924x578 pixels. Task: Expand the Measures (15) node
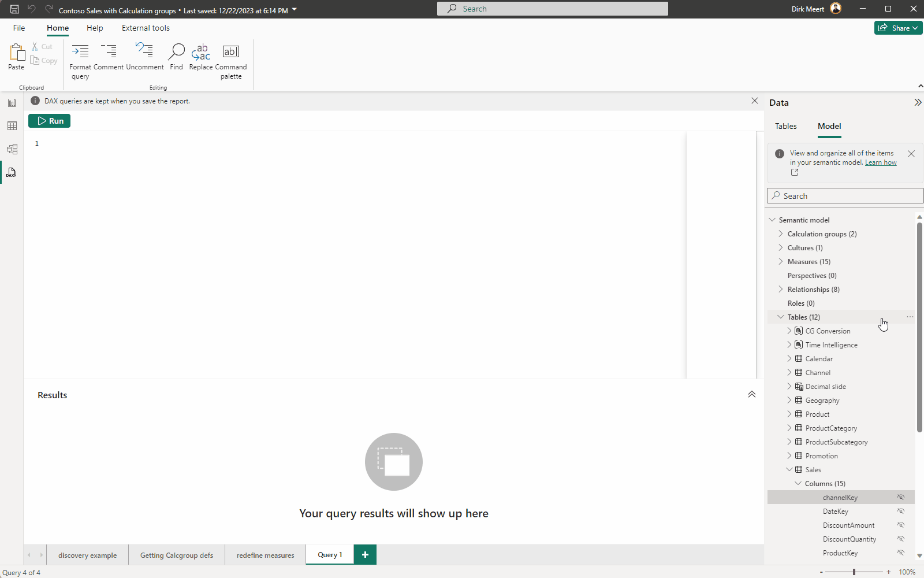coord(780,261)
